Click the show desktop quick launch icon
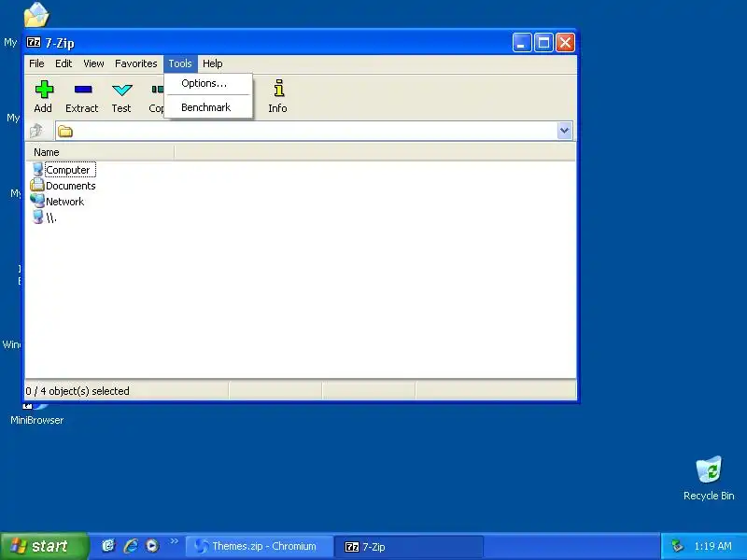Image resolution: width=747 pixels, height=560 pixels. [108, 546]
